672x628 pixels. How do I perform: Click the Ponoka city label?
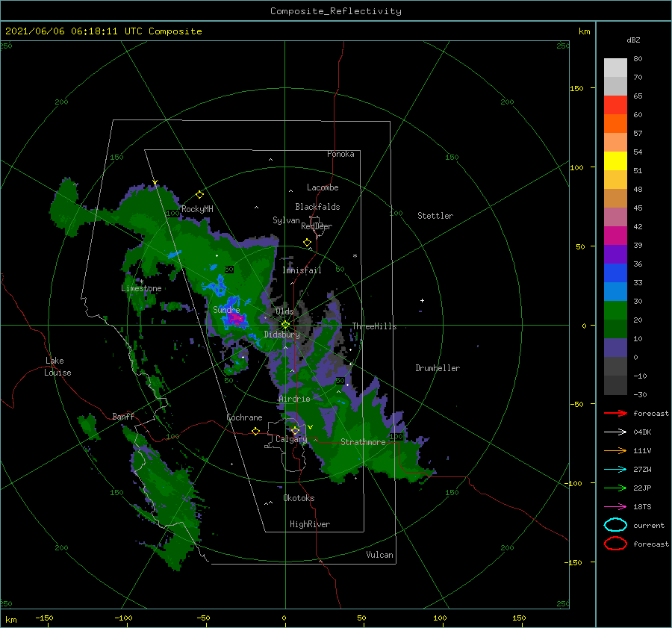340,154
